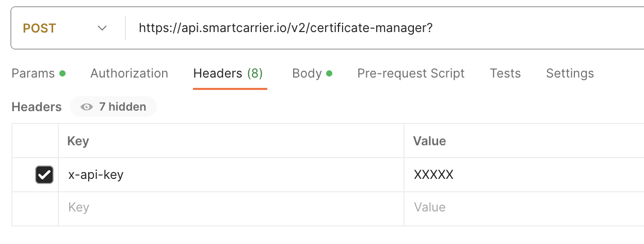Screen dimensions: 644x244
Task: Click the eye icon beside hidden
Action: tap(87, 107)
